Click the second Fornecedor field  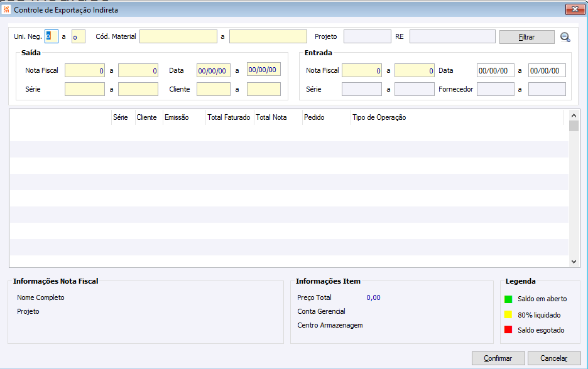pos(547,89)
